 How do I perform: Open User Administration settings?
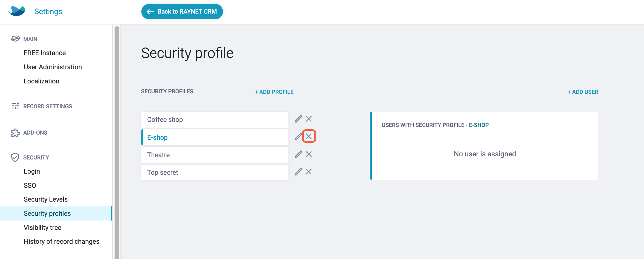[x=53, y=67]
